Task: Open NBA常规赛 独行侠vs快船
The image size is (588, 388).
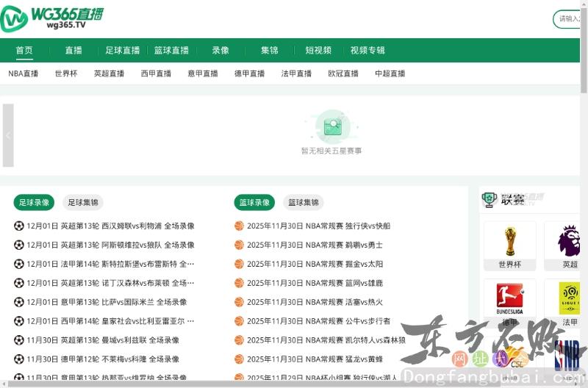Action: [x=319, y=226]
